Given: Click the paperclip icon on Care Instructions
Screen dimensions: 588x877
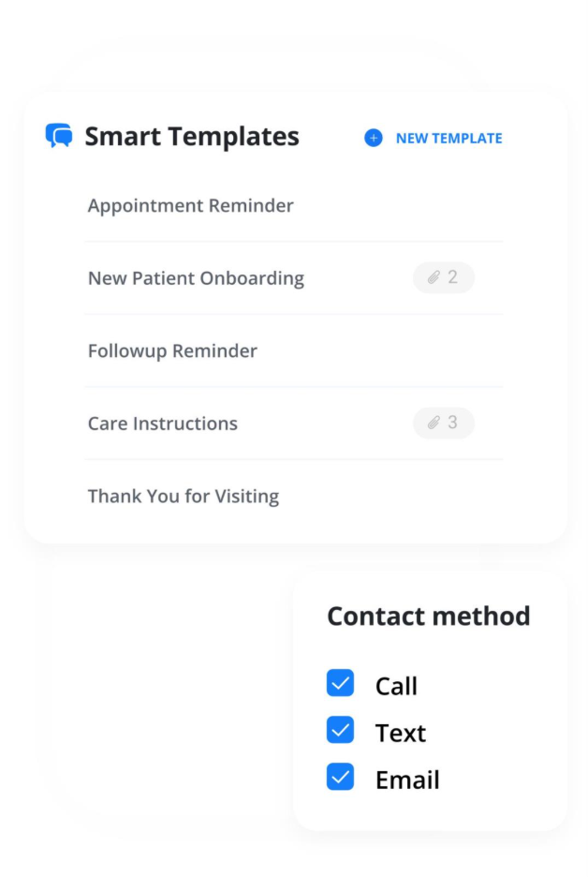Looking at the screenshot, I should pos(433,423).
